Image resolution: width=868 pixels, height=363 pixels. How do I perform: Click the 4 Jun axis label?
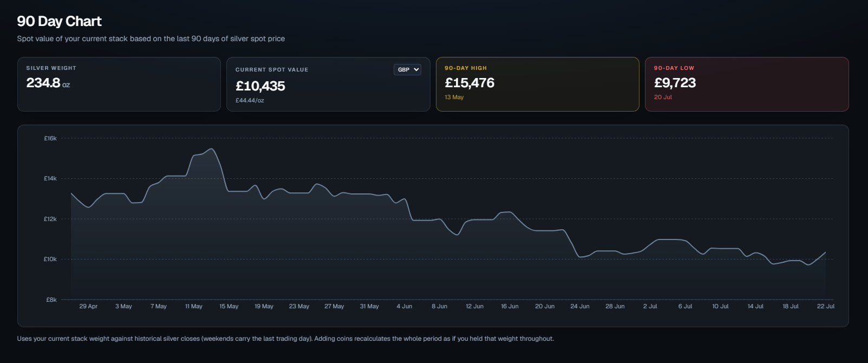(404, 307)
